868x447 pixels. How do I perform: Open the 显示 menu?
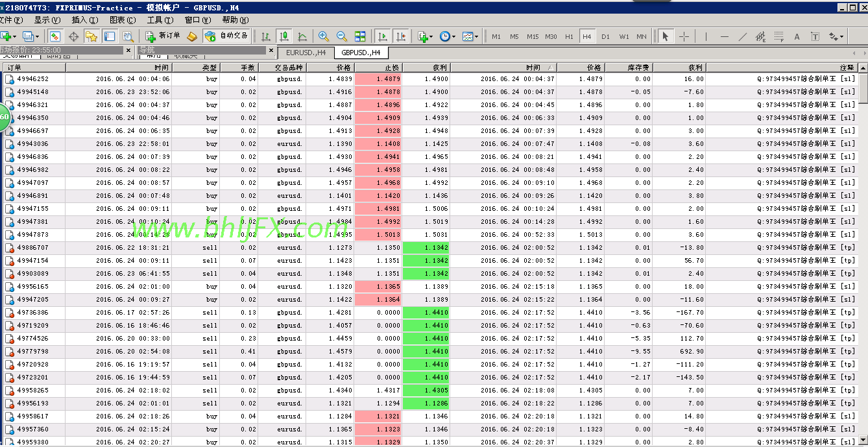point(47,20)
